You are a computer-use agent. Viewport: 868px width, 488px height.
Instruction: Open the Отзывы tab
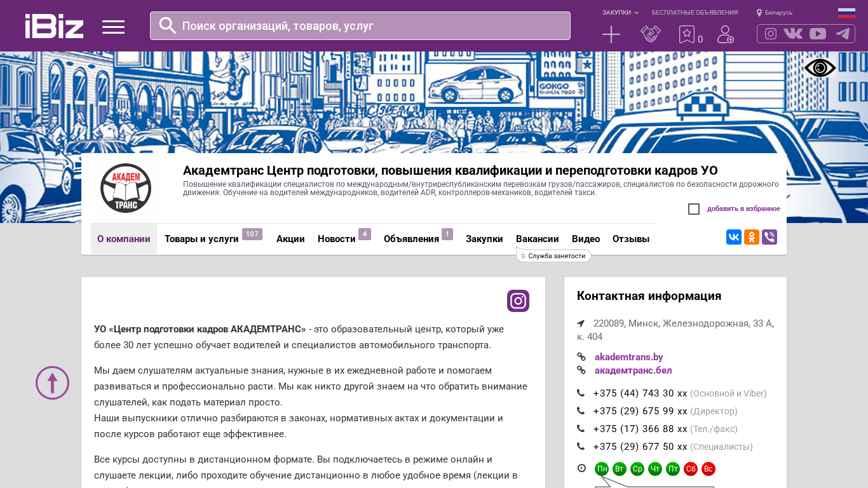click(x=630, y=239)
